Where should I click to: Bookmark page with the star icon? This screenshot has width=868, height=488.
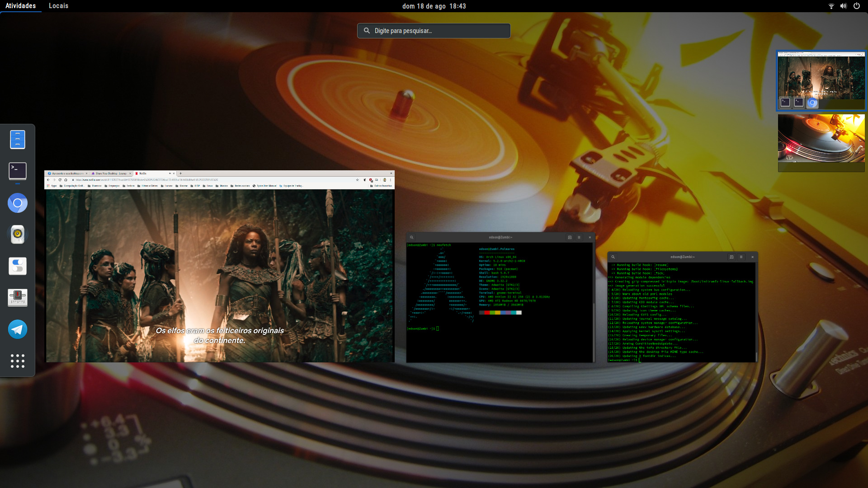click(x=357, y=180)
